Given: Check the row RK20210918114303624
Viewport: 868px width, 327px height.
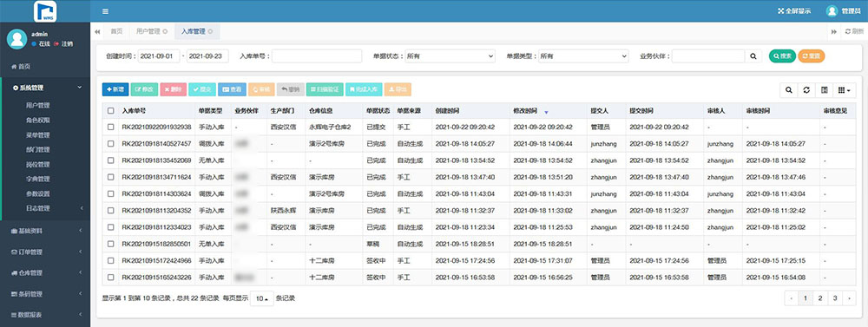Looking at the screenshot, I should pos(111,193).
